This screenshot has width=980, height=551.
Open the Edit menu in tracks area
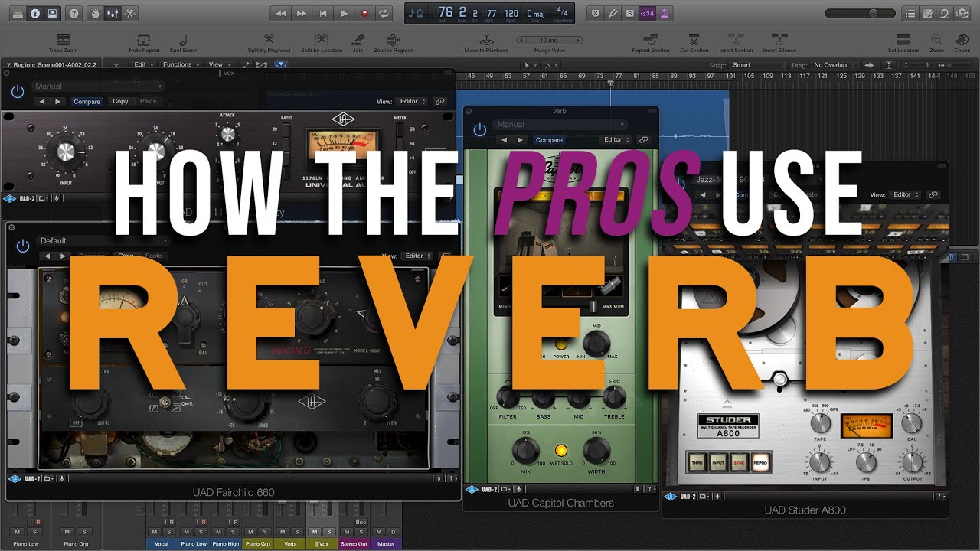coord(143,65)
